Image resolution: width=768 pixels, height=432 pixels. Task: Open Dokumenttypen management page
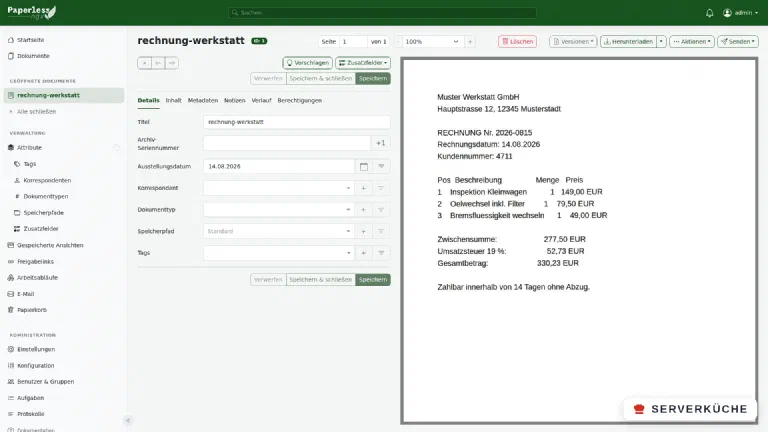coord(46,196)
